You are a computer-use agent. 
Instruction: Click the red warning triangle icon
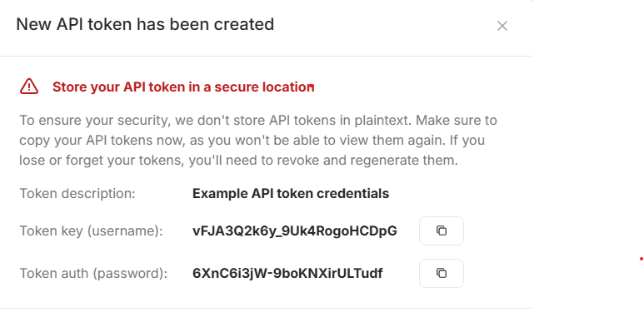(x=29, y=87)
